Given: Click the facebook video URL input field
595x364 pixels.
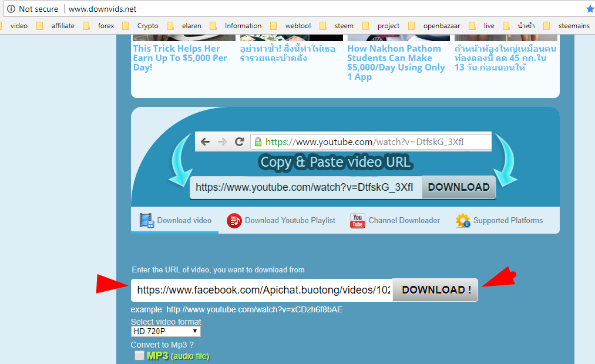Looking at the screenshot, I should pyautogui.click(x=262, y=290).
